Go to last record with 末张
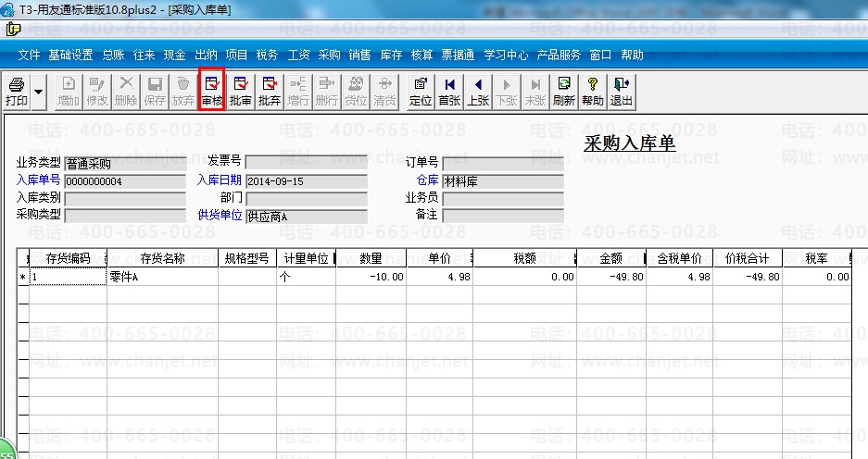868x459 pixels. coord(535,92)
